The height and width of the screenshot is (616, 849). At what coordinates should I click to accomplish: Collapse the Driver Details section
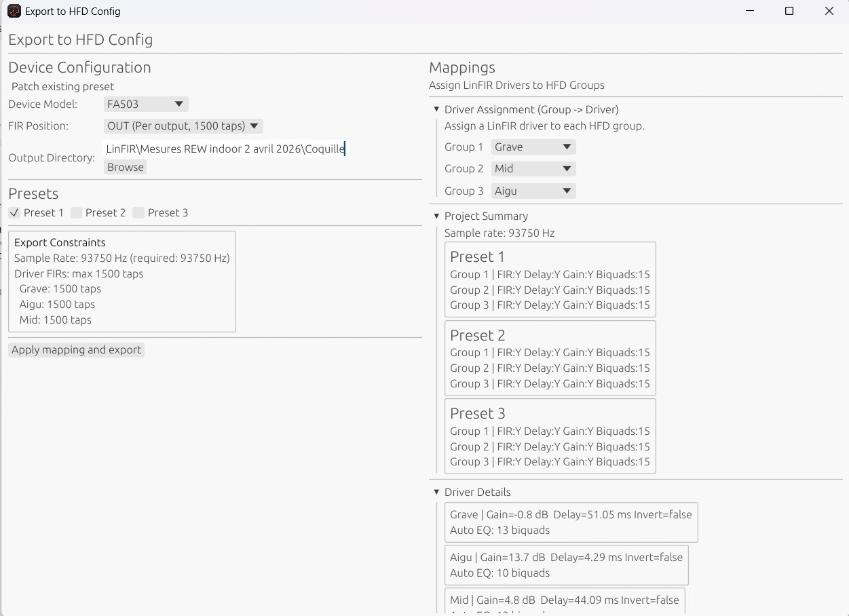436,493
